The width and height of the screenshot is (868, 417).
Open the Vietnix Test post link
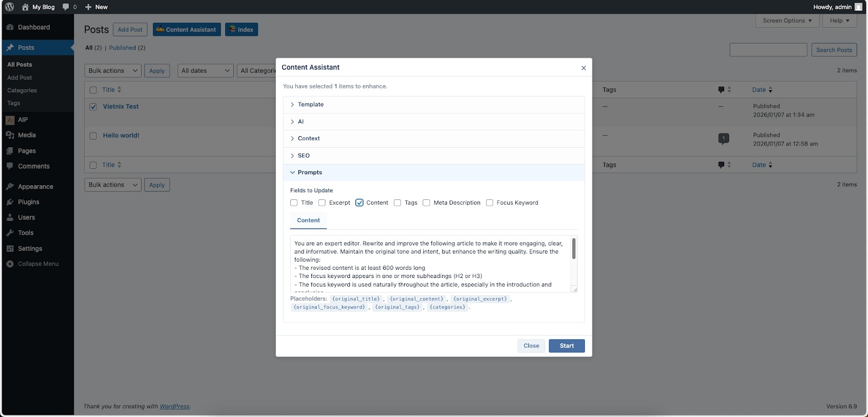[120, 106]
